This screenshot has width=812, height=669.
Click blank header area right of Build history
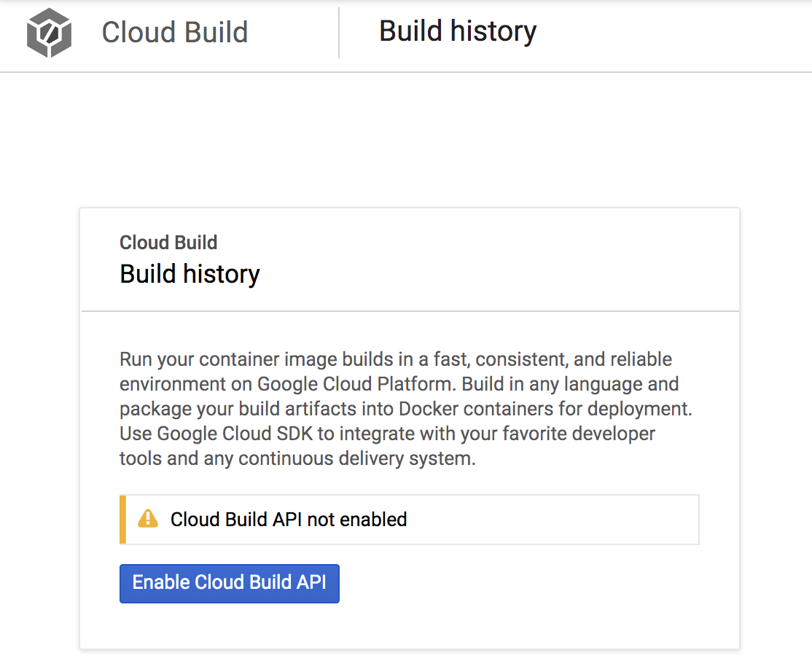(x=671, y=33)
